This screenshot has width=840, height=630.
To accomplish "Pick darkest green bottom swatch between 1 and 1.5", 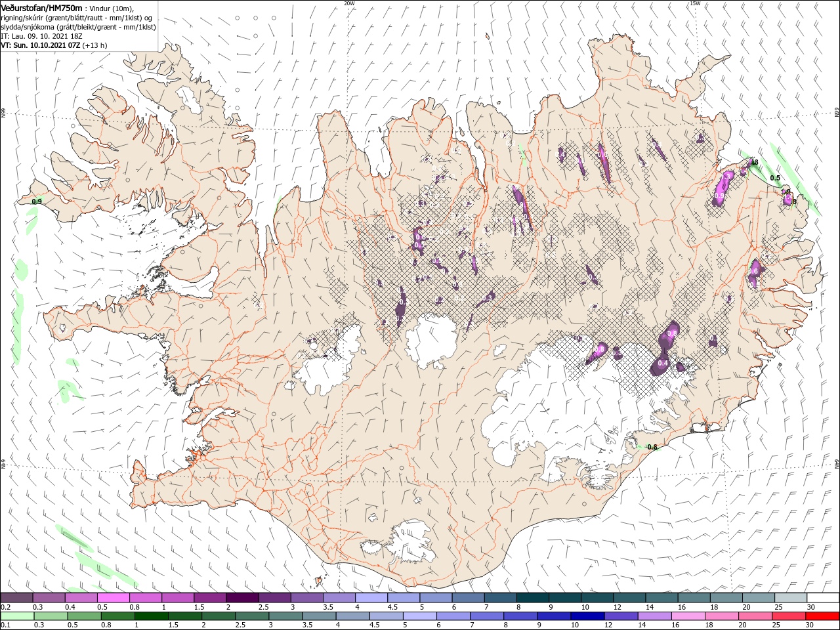I will [152, 616].
